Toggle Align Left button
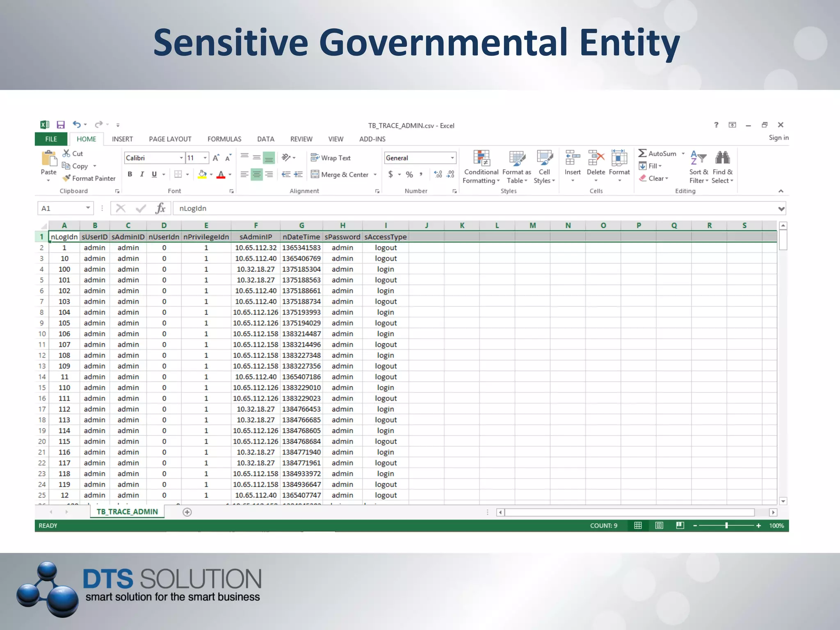 click(244, 174)
